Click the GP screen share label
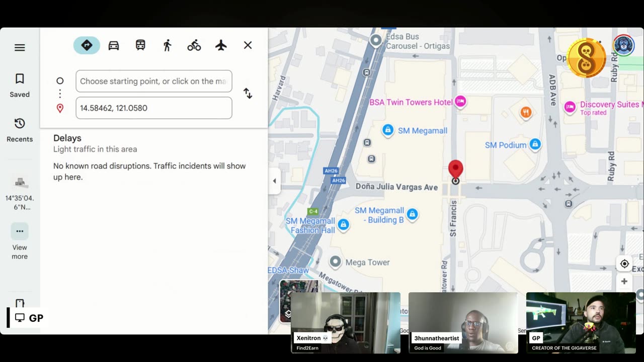The width and height of the screenshot is (644, 362). (29, 318)
